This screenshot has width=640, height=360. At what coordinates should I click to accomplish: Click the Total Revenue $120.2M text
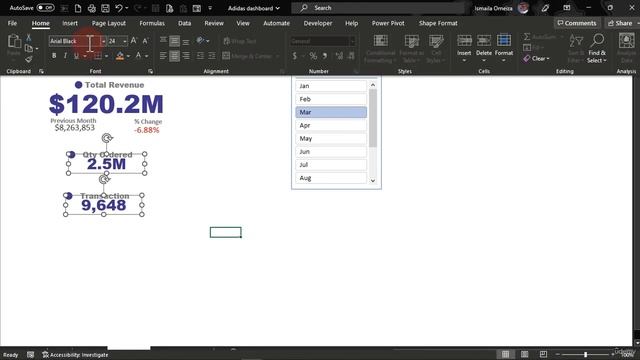[x=106, y=104]
